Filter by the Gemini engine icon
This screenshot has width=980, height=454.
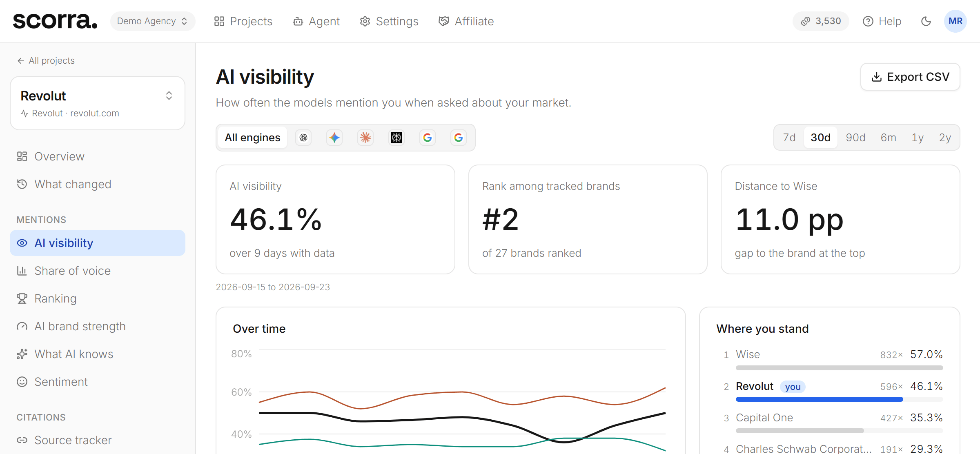click(x=334, y=138)
